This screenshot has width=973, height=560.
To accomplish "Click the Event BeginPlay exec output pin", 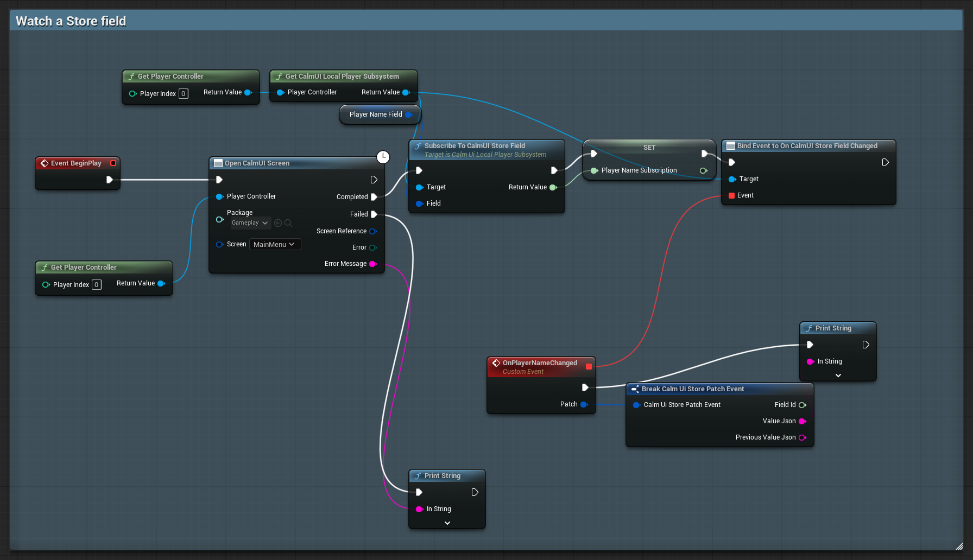I will (109, 180).
